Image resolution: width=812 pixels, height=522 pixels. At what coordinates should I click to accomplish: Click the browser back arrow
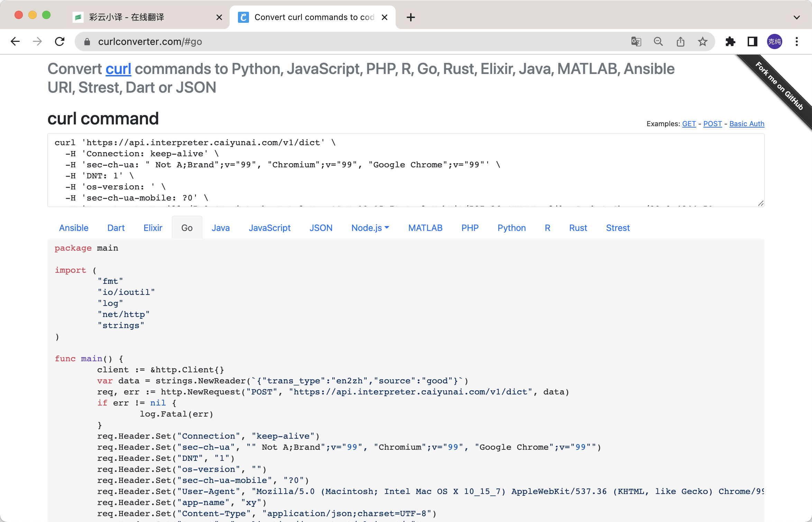click(x=15, y=41)
